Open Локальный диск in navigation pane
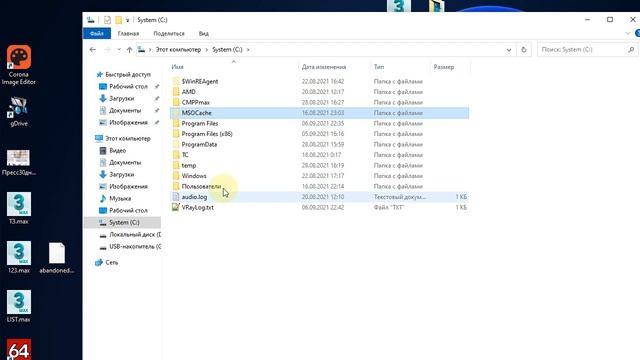Image resolution: width=640 pixels, height=360 pixels. (x=134, y=235)
